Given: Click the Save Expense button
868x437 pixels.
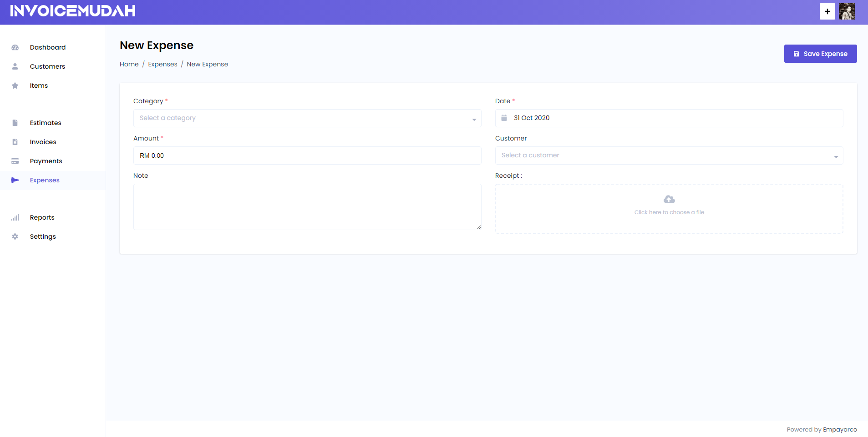Looking at the screenshot, I should pyautogui.click(x=820, y=54).
